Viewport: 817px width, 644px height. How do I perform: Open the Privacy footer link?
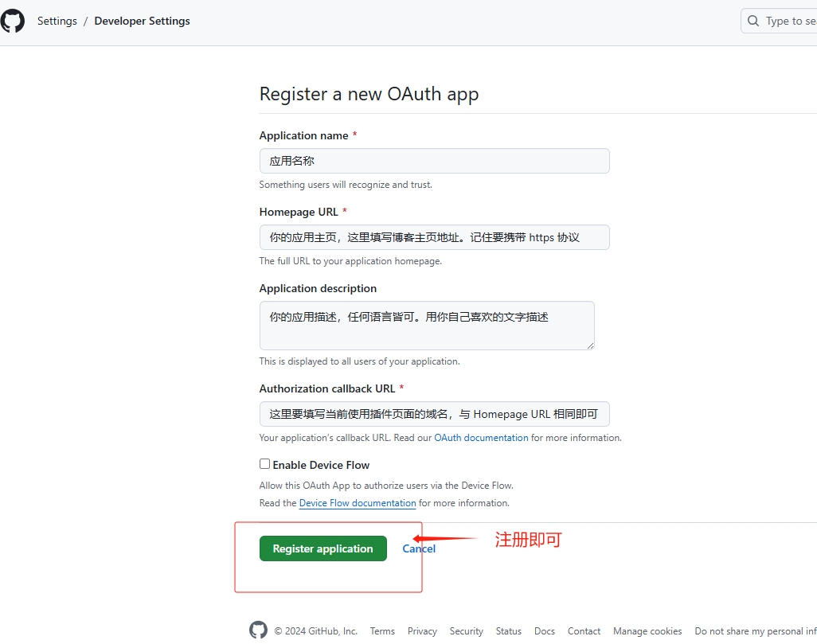422,631
